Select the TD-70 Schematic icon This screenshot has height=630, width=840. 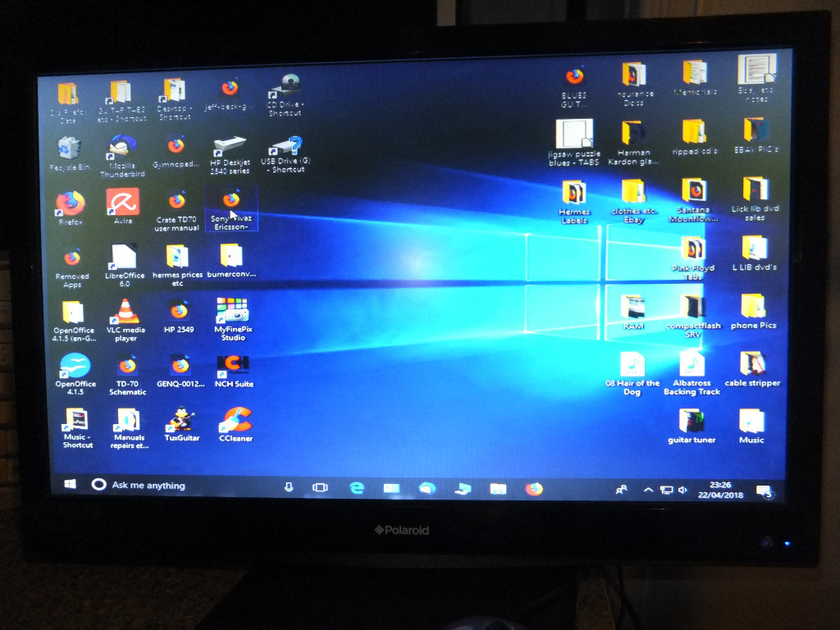pyautogui.click(x=127, y=374)
